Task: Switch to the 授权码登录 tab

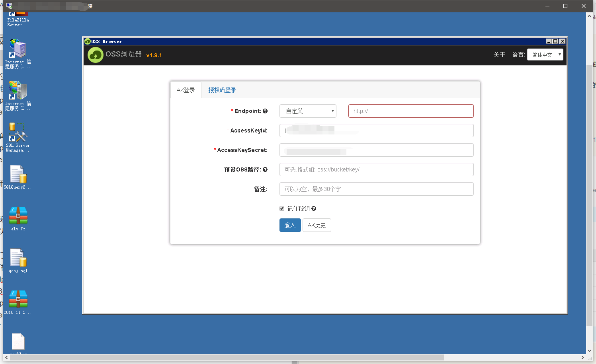Action: point(222,90)
